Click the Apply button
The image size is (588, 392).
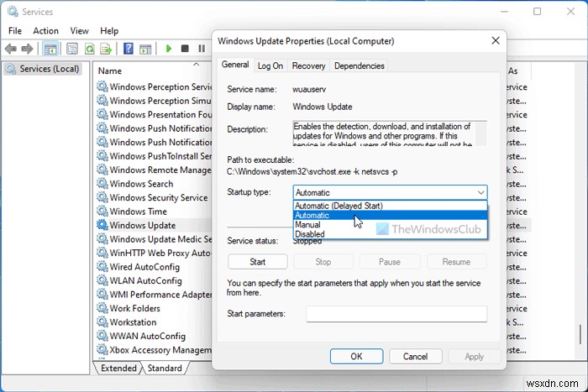[474, 356]
